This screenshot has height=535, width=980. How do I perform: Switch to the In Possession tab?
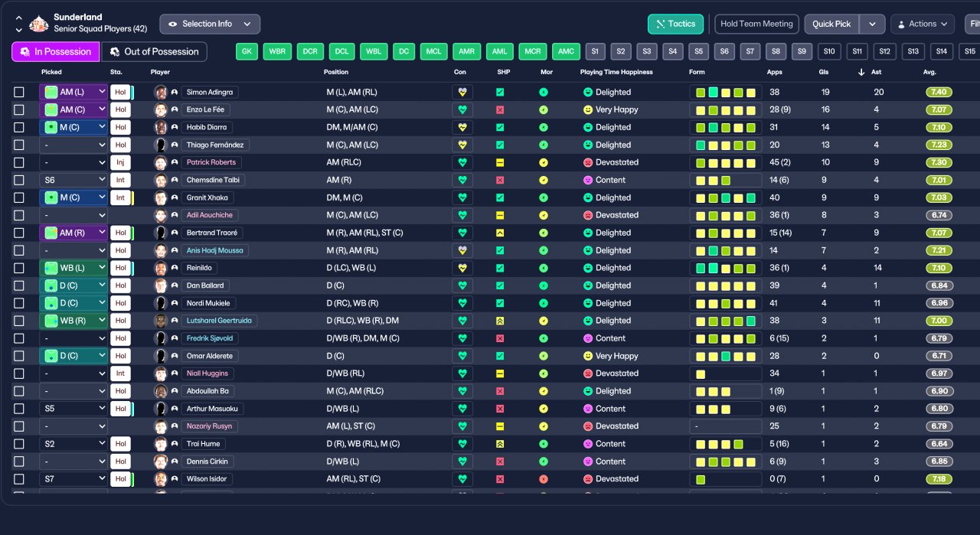point(55,51)
